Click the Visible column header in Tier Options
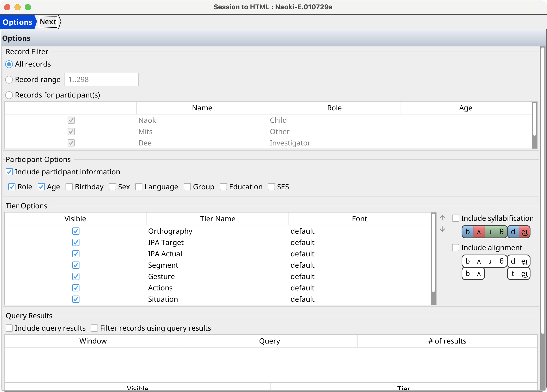Viewport: 547px width, 392px height. point(75,219)
